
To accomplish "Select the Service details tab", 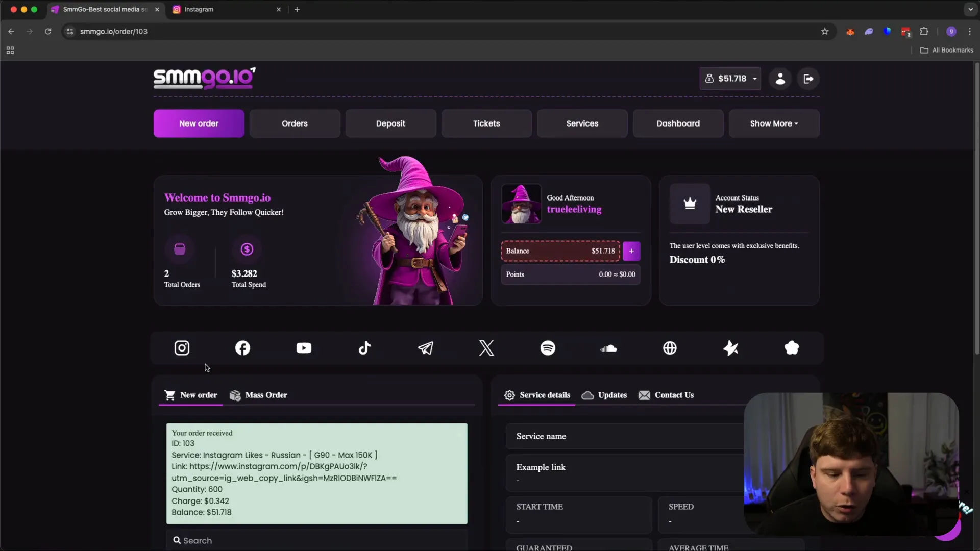I will [x=537, y=395].
